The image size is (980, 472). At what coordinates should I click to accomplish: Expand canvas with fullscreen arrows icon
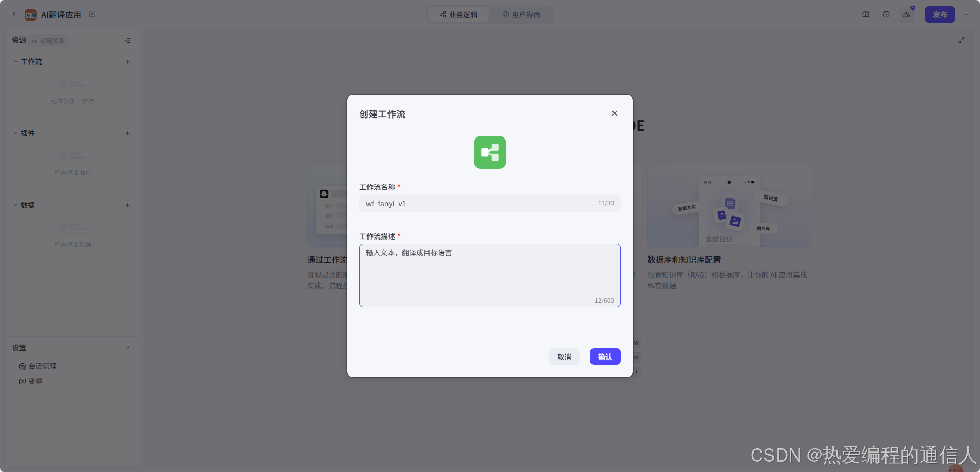click(x=962, y=40)
